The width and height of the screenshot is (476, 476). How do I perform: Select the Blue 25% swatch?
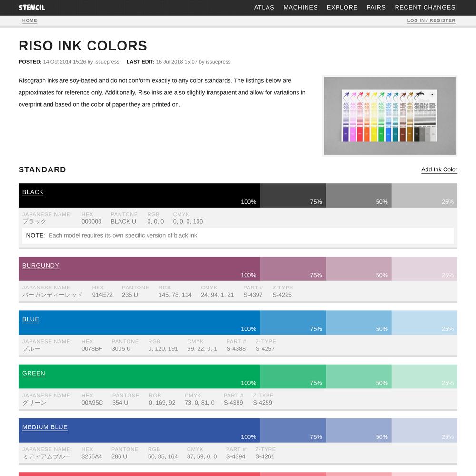click(425, 322)
